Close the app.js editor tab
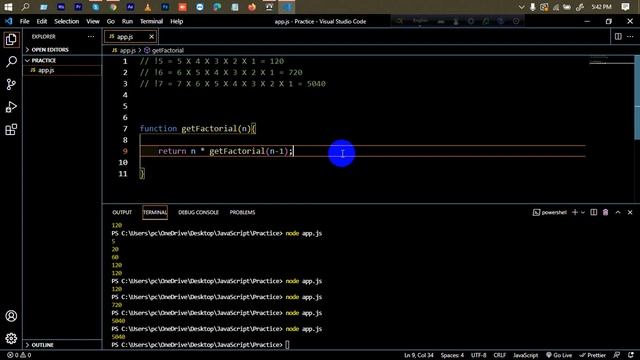The height and width of the screenshot is (360, 640). [151, 37]
